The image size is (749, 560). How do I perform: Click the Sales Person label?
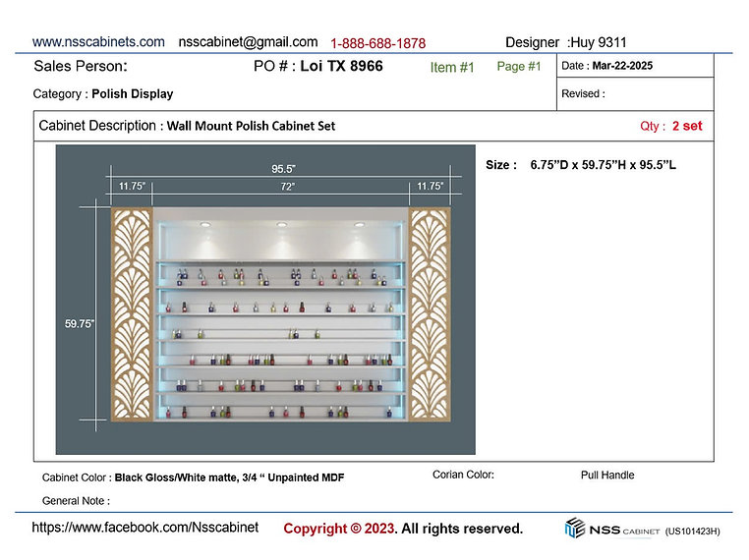pyautogui.click(x=81, y=66)
